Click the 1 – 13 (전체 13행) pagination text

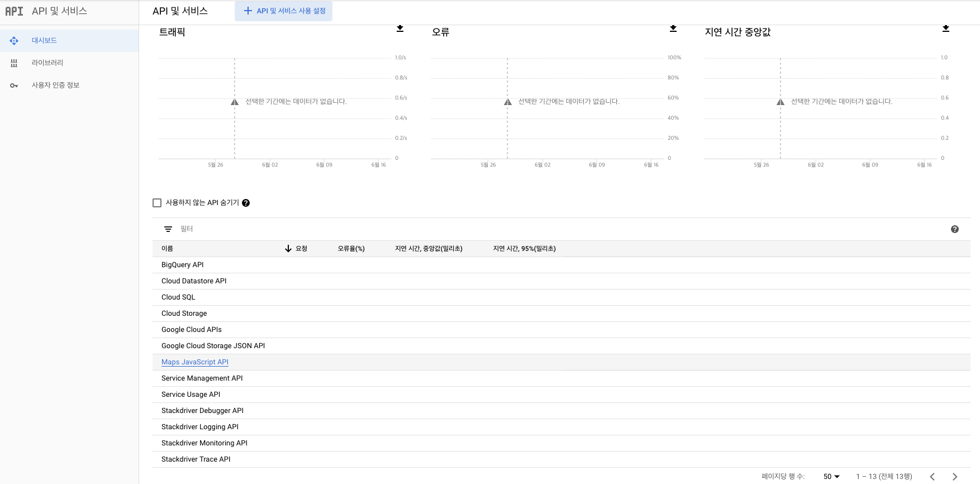[x=884, y=477]
